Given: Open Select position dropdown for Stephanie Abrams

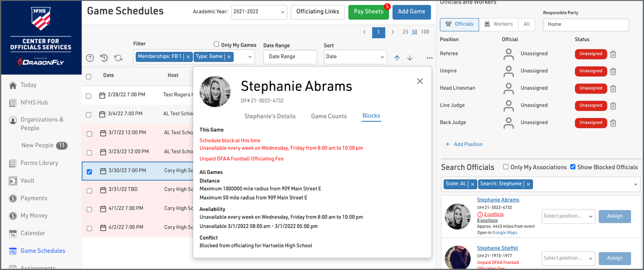Looking at the screenshot, I should (568, 216).
